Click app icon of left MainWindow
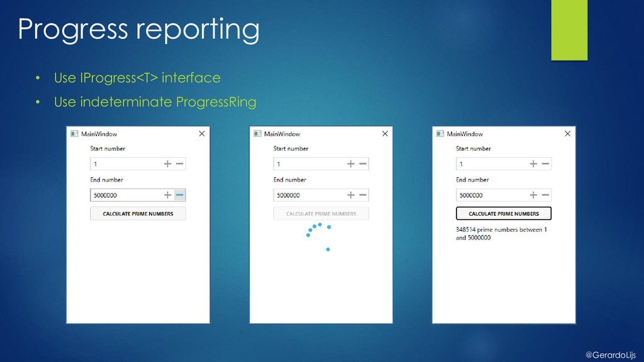 [74, 134]
